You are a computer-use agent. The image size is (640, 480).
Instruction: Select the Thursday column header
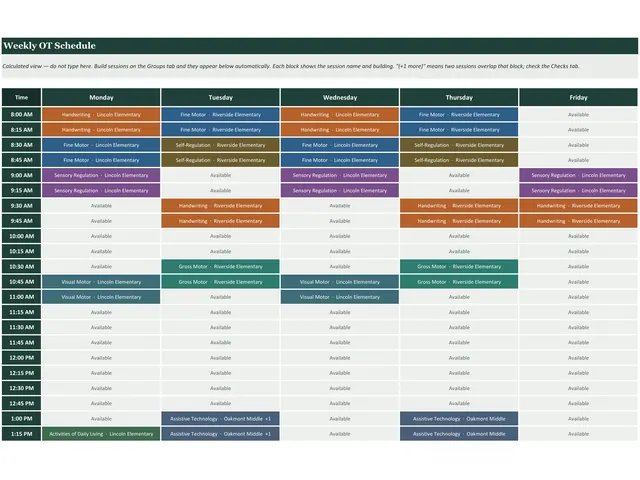coord(459,98)
